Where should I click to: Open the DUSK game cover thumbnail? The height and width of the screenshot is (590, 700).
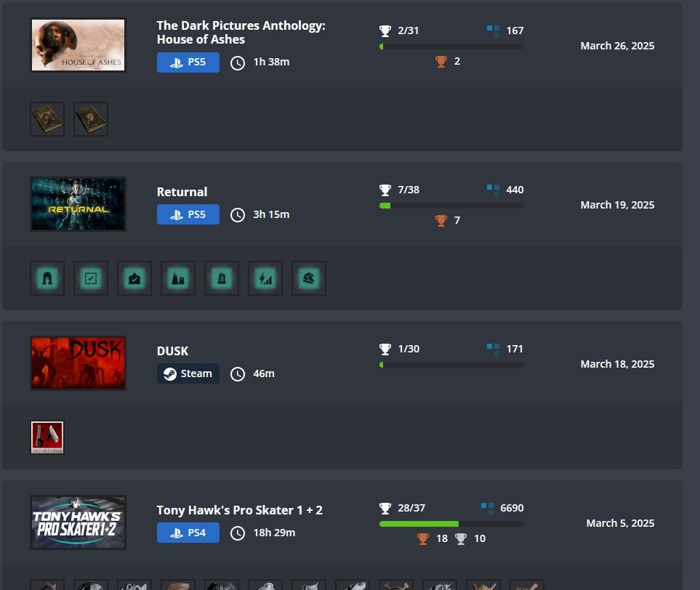(78, 363)
